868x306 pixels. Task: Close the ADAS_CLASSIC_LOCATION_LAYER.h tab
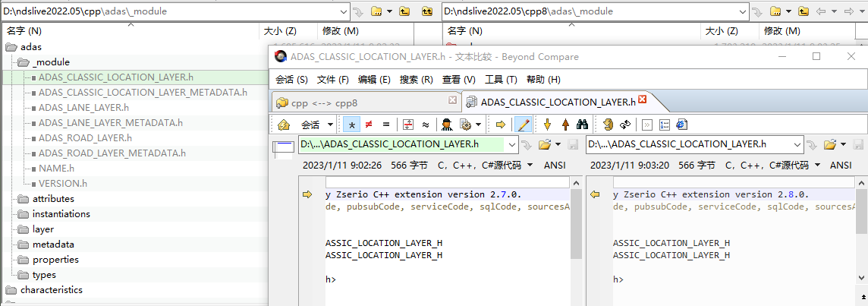tap(642, 99)
